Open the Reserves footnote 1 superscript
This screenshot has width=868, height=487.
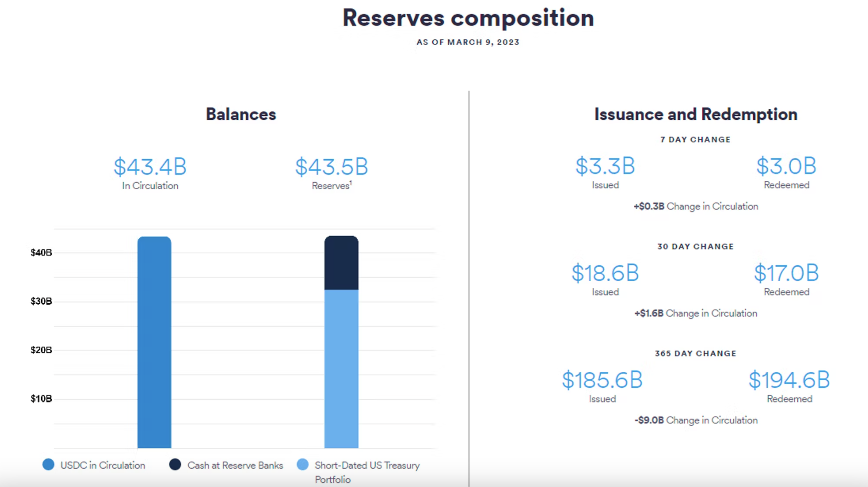(x=351, y=183)
